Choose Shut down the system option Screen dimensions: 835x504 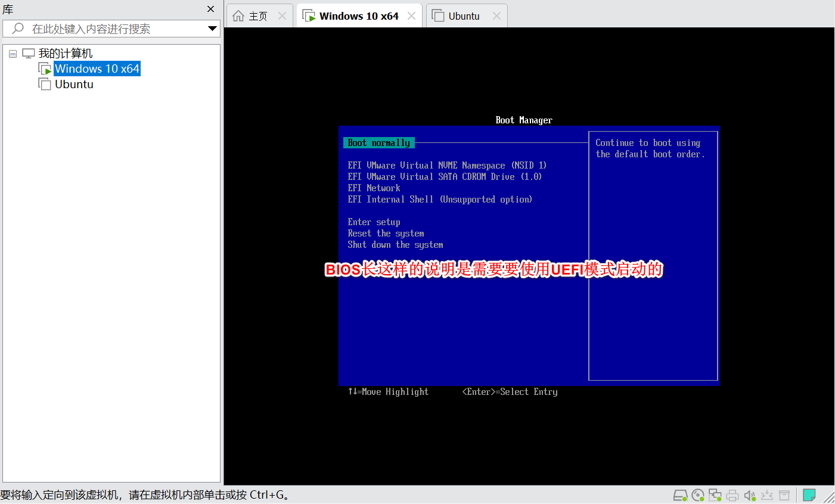tap(395, 244)
